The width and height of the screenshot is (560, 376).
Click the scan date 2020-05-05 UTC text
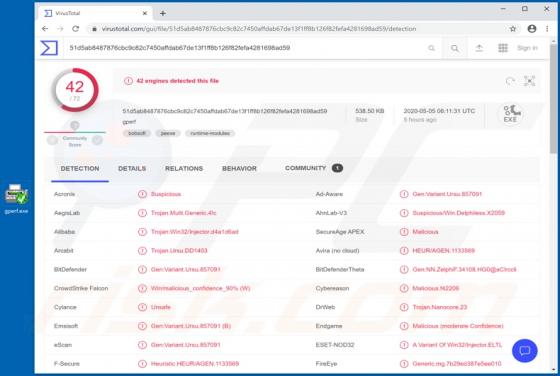pos(439,111)
